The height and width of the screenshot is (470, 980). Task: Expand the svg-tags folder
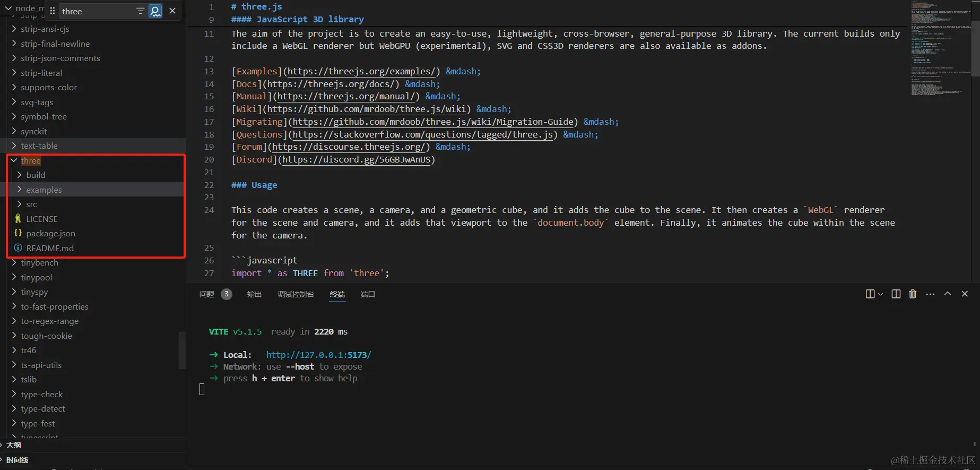14,102
